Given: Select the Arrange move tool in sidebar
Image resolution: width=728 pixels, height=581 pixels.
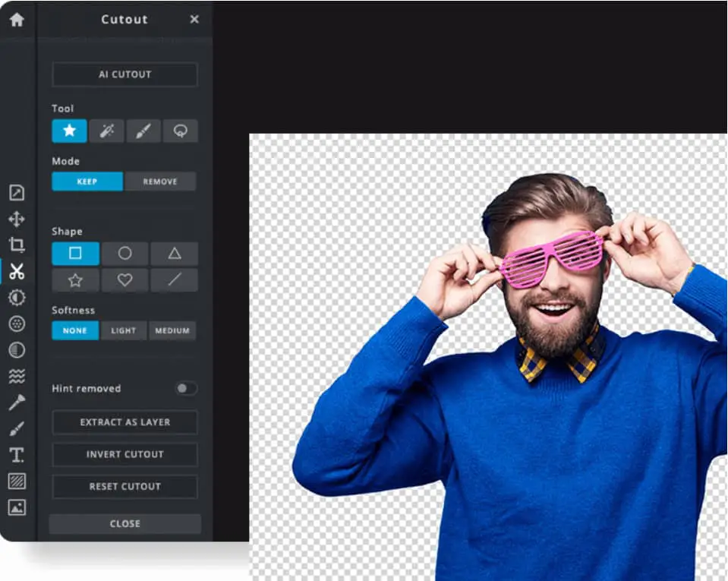Looking at the screenshot, I should click(17, 219).
